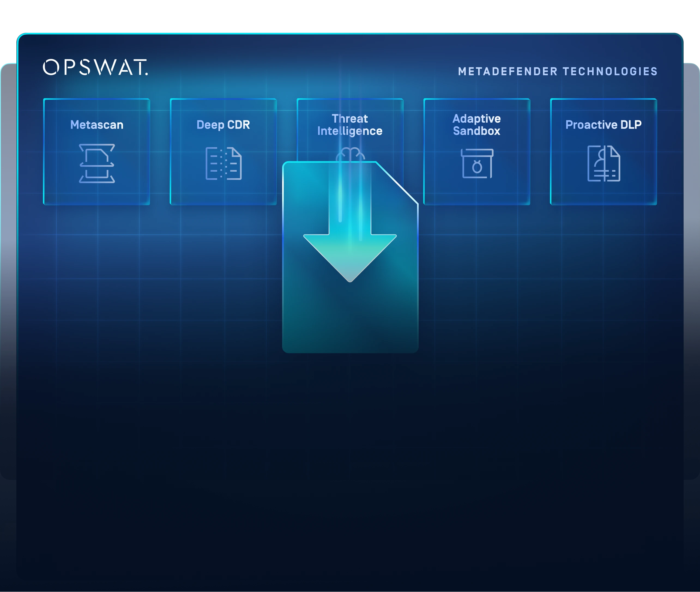This screenshot has width=700, height=592.
Task: Click the Adaptive Sandbox label
Action: pos(477,125)
